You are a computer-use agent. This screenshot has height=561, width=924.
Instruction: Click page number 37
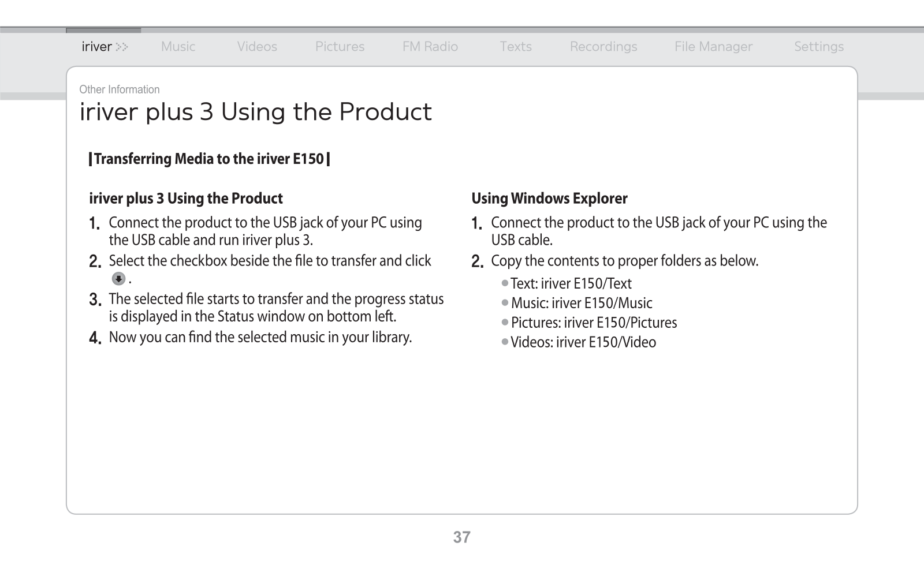(x=462, y=537)
